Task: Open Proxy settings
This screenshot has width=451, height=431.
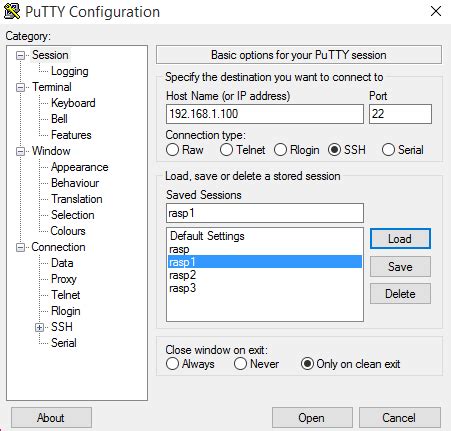Action: (x=64, y=279)
